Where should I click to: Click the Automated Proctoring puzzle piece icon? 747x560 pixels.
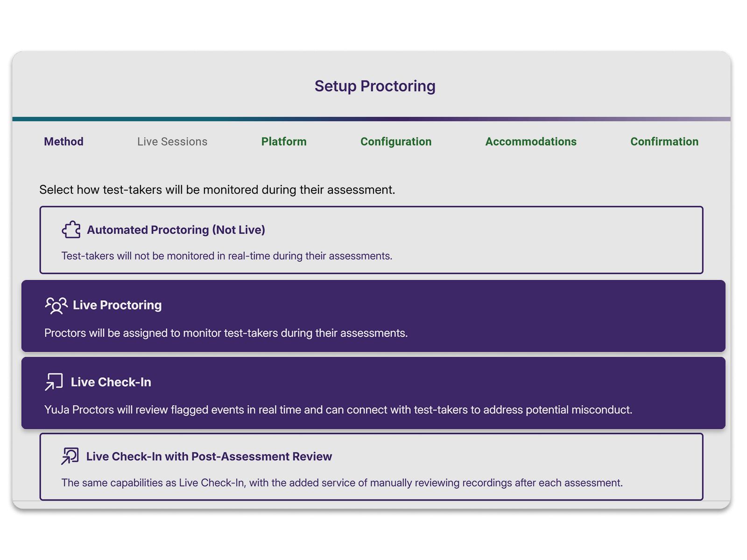71,230
